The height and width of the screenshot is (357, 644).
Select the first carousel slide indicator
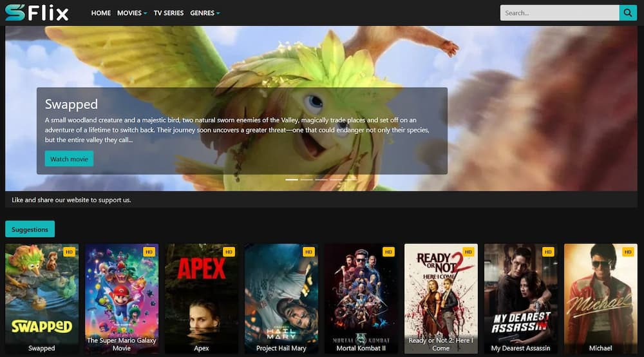tap(292, 180)
